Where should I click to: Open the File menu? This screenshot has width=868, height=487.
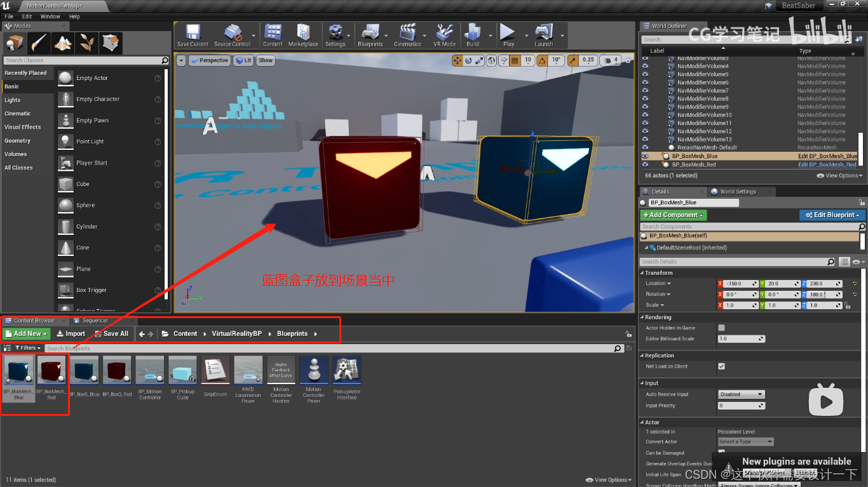point(9,17)
